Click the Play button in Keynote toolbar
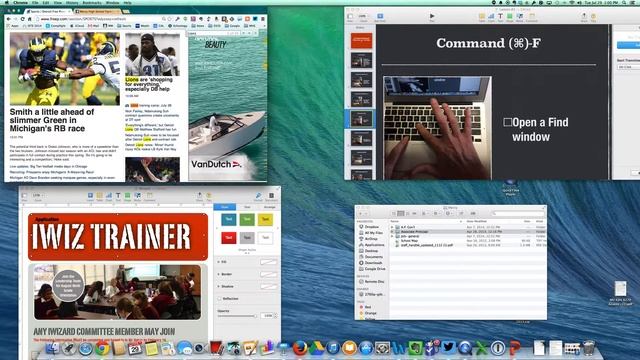The image size is (640, 360). (432, 16)
